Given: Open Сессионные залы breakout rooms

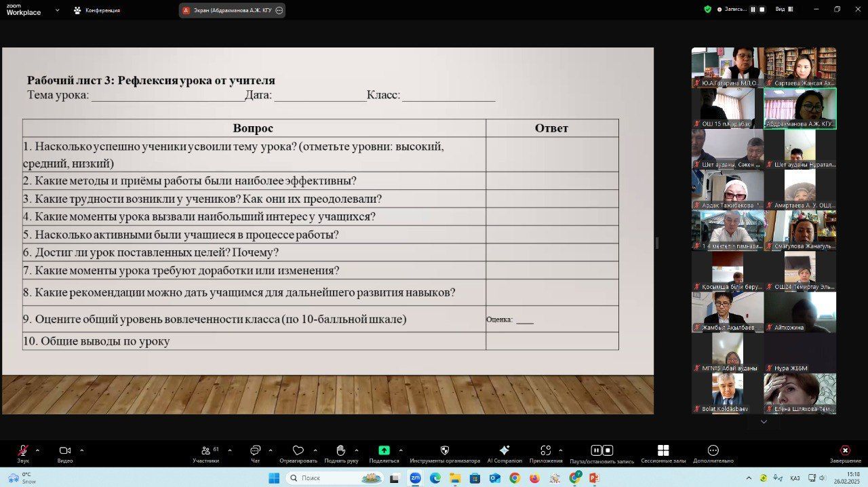Looking at the screenshot, I should [663, 452].
